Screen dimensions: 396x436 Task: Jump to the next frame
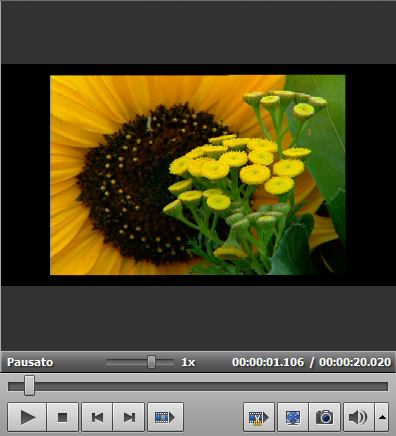(129, 417)
